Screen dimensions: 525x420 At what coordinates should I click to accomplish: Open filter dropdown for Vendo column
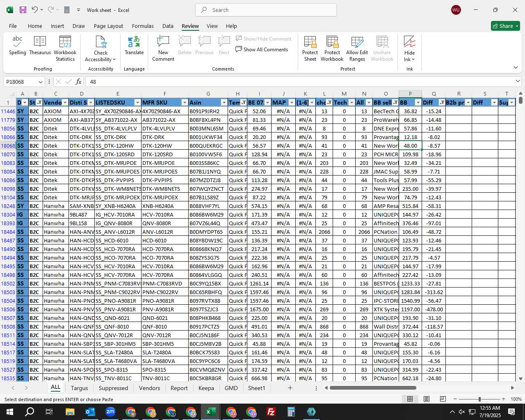65,103
